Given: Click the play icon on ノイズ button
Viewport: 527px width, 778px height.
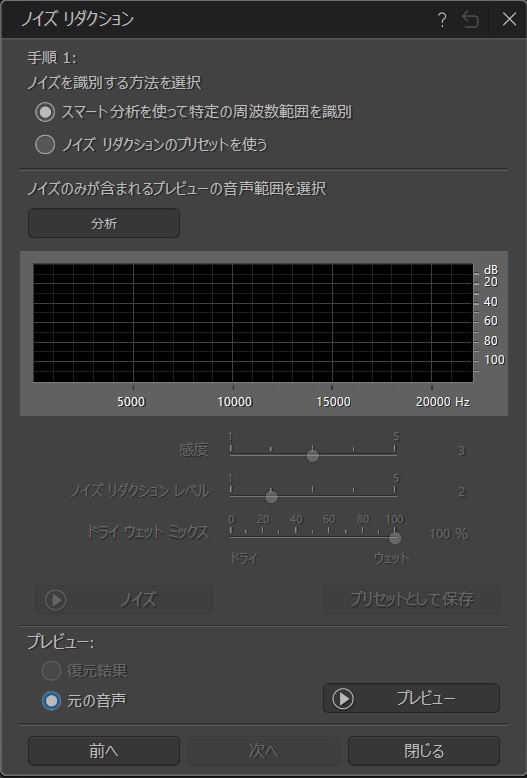Looking at the screenshot, I should (56, 600).
